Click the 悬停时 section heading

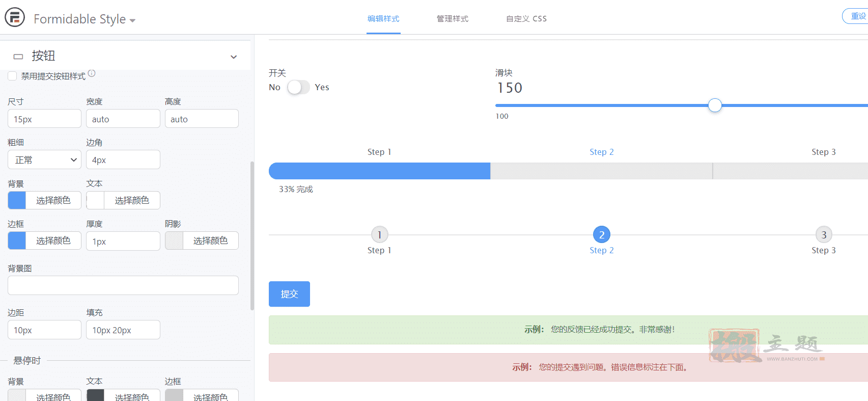click(x=27, y=360)
